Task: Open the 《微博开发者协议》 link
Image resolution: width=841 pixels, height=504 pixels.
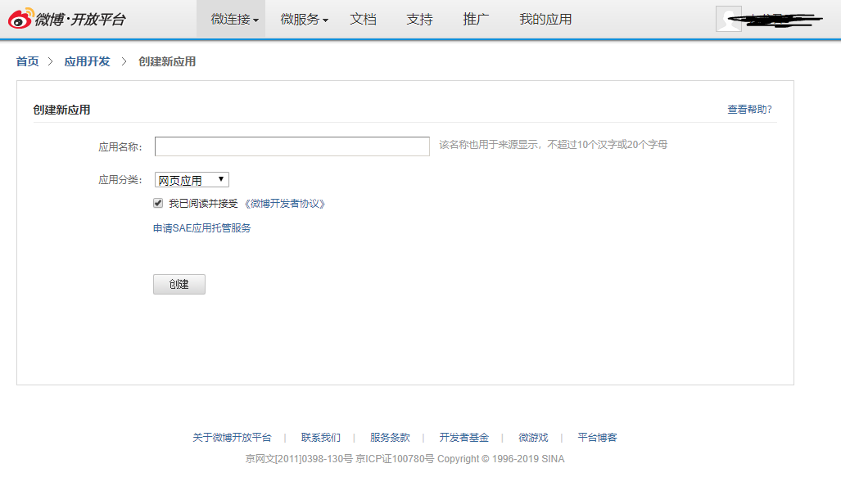Action: 284,204
